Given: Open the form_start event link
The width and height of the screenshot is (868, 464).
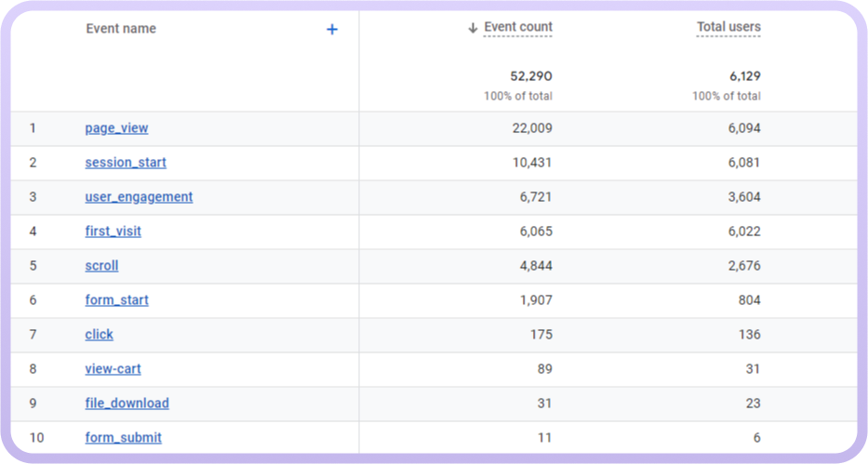Looking at the screenshot, I should coord(116,300).
